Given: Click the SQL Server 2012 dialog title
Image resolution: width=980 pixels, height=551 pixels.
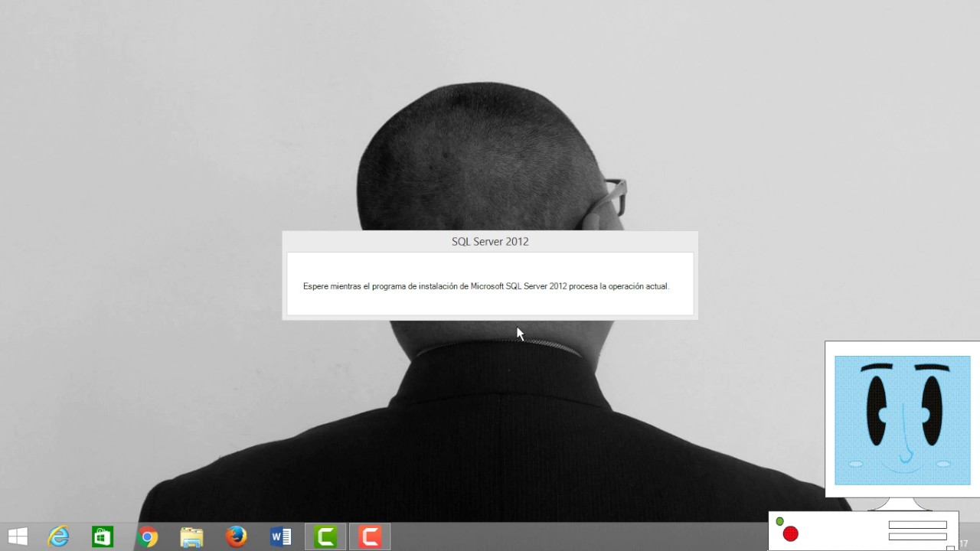Looking at the screenshot, I should tap(490, 242).
